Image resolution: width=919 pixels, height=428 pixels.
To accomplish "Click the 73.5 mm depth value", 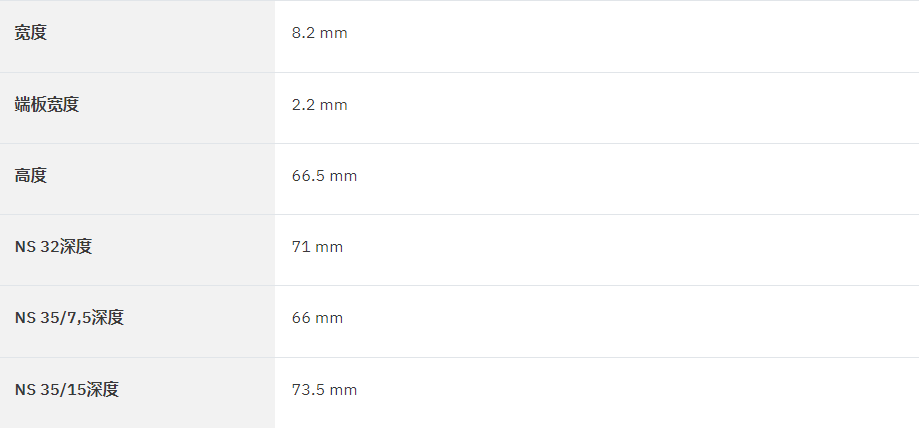I will 324,390.
